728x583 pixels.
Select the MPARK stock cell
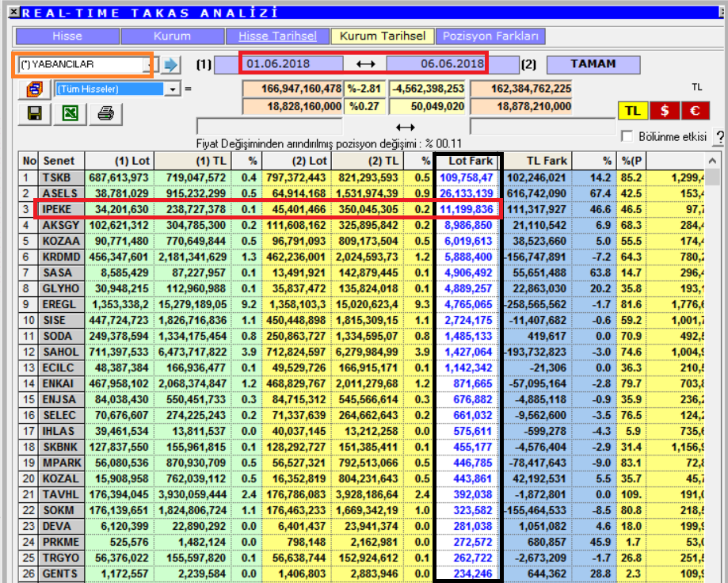61,463
